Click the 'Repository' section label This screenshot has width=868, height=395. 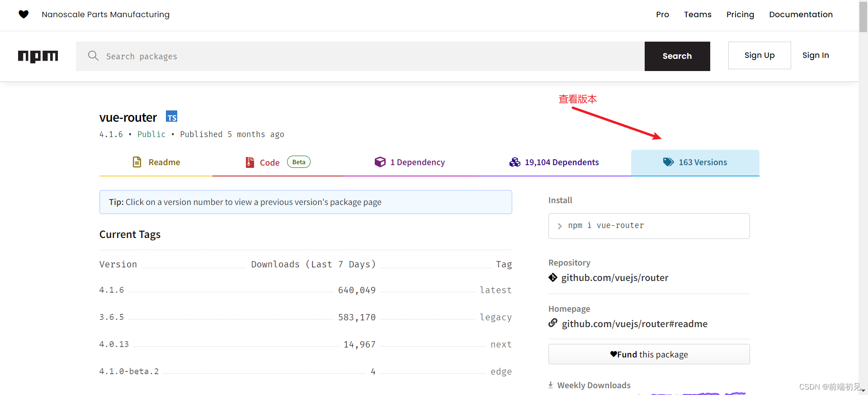569,262
